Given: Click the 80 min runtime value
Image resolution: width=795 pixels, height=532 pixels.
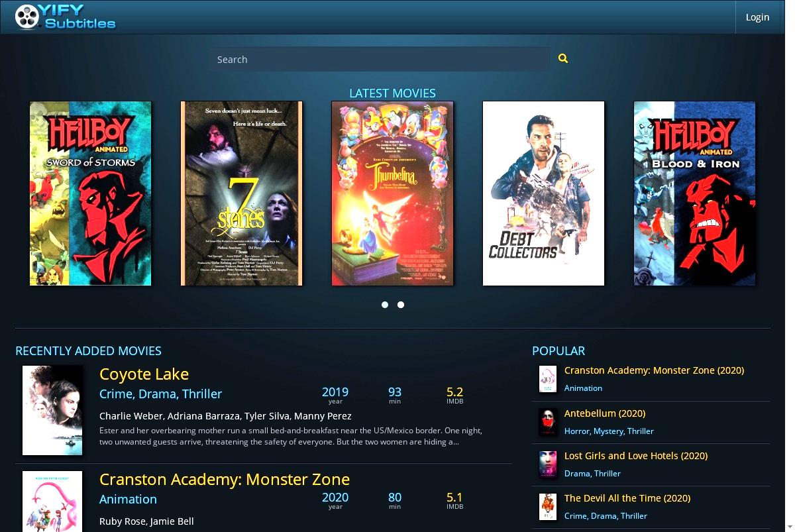Looking at the screenshot, I should pyautogui.click(x=395, y=497).
